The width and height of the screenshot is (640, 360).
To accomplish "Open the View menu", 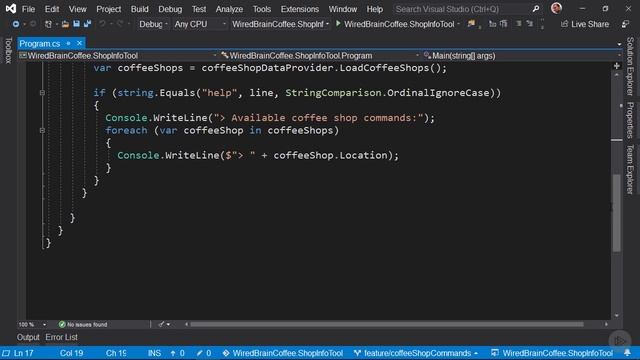I will tap(78, 9).
